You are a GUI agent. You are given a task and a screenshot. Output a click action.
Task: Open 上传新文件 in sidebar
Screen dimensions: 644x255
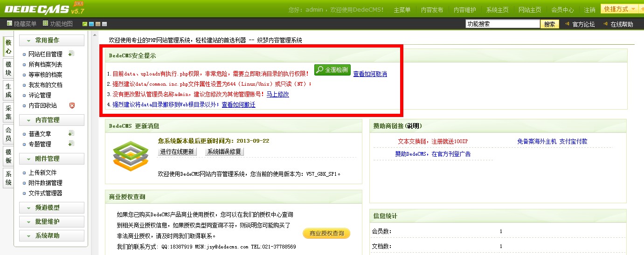coord(42,172)
